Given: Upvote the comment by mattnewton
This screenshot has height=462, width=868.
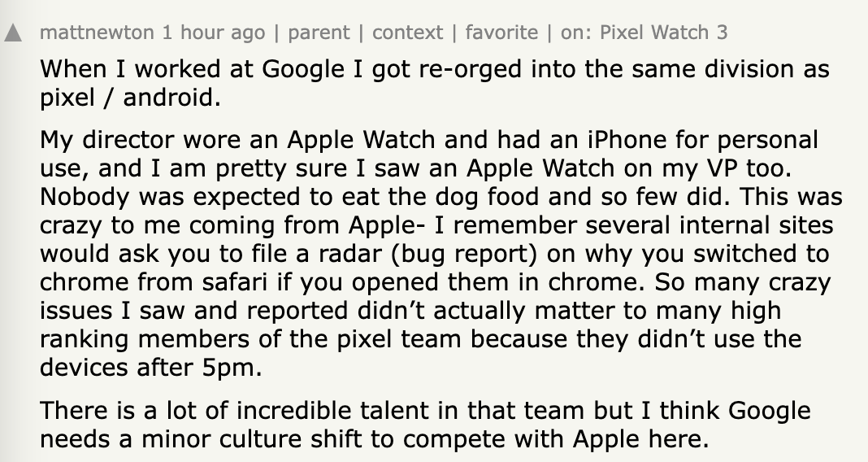Looking at the screenshot, I should point(13,33).
